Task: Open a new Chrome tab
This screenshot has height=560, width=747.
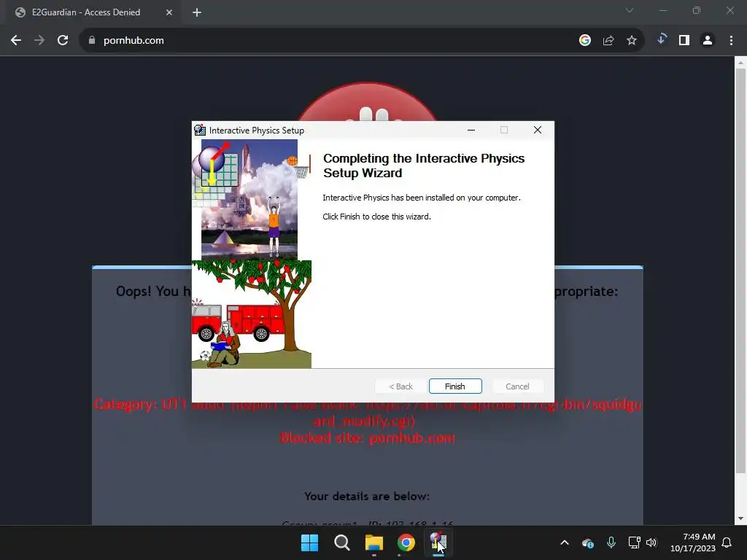Action: coord(197,12)
